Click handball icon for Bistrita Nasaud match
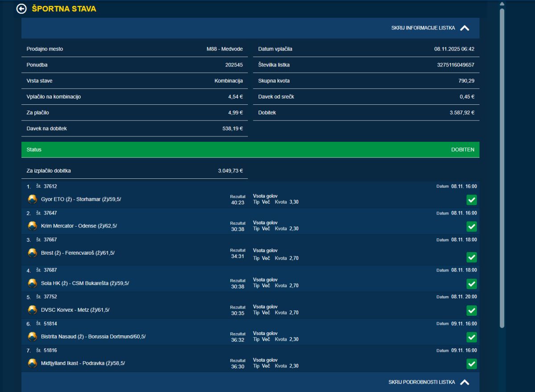 (x=33, y=337)
